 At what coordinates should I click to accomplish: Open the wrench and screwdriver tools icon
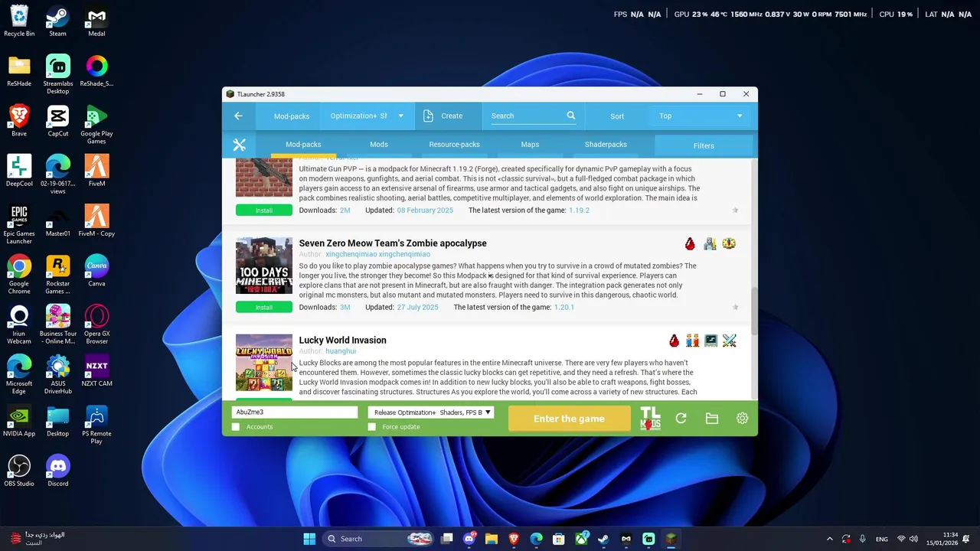point(239,145)
